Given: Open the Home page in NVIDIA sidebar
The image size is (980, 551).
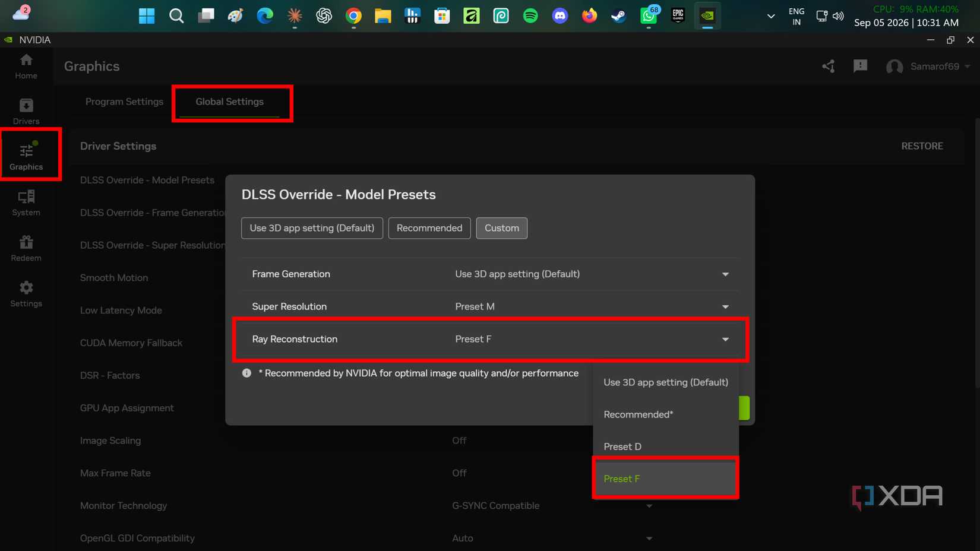Looking at the screenshot, I should (x=26, y=66).
